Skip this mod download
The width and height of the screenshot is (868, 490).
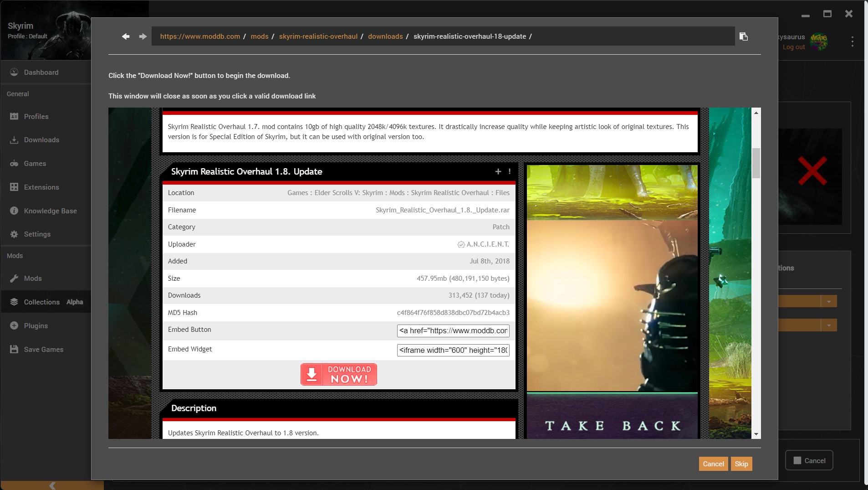click(741, 464)
